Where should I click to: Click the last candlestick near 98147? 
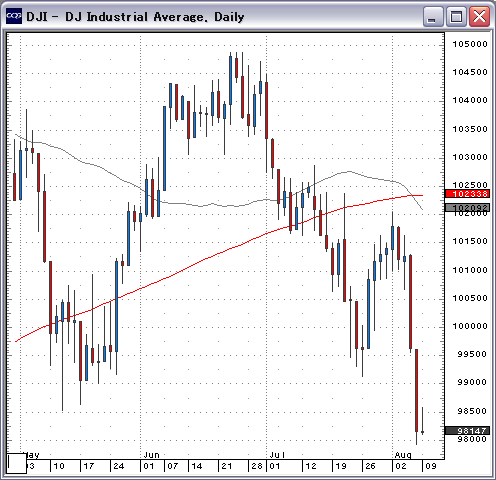423,421
